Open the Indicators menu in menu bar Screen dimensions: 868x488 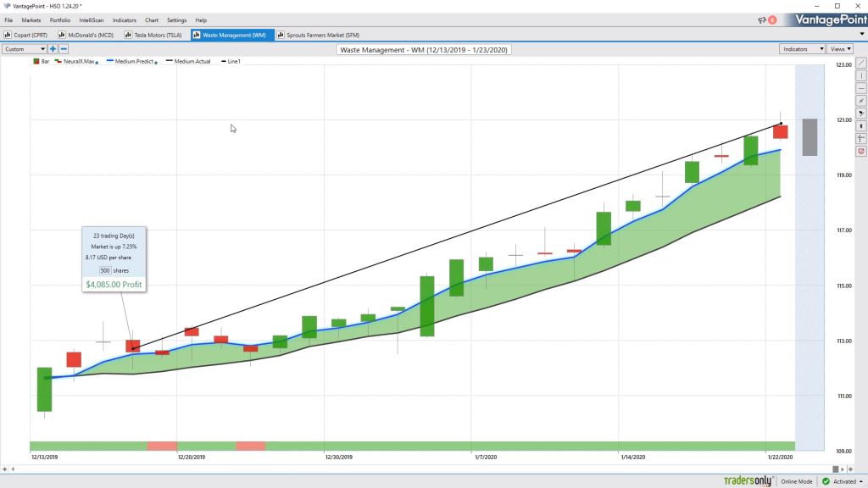[x=125, y=20]
